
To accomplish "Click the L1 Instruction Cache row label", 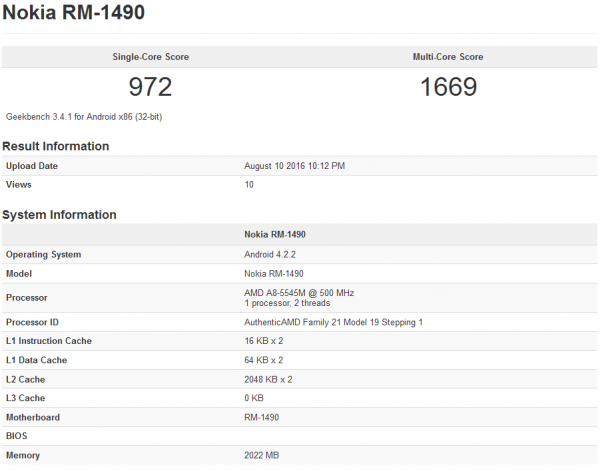I will [x=49, y=341].
